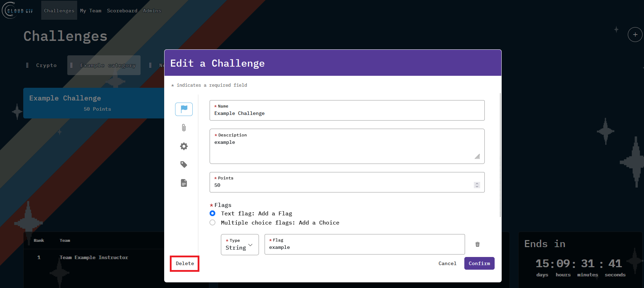
Task: Click the 50 Points text on card
Action: point(97,109)
